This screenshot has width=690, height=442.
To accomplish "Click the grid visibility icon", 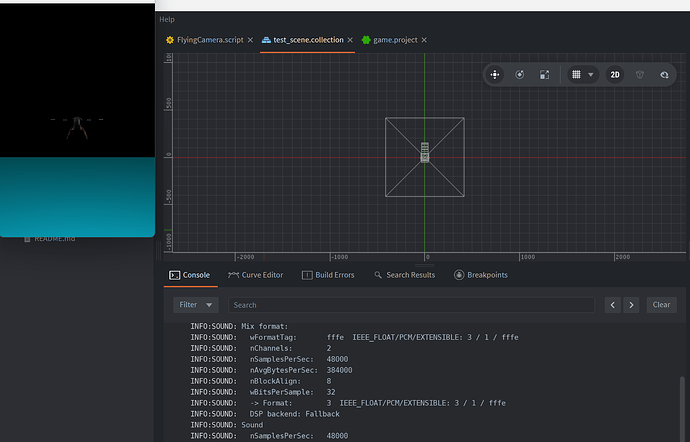I will (x=576, y=75).
